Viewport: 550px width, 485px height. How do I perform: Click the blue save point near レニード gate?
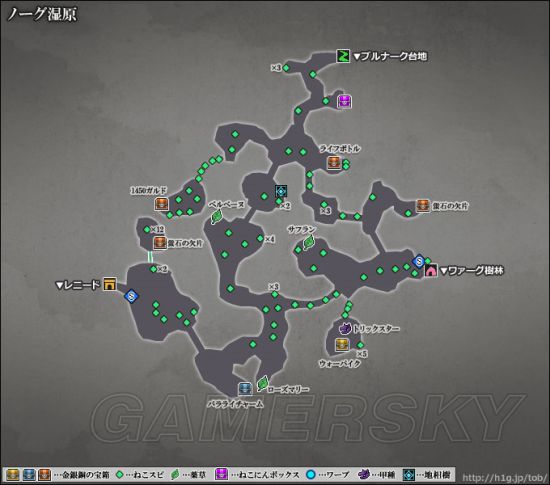pyautogui.click(x=132, y=297)
